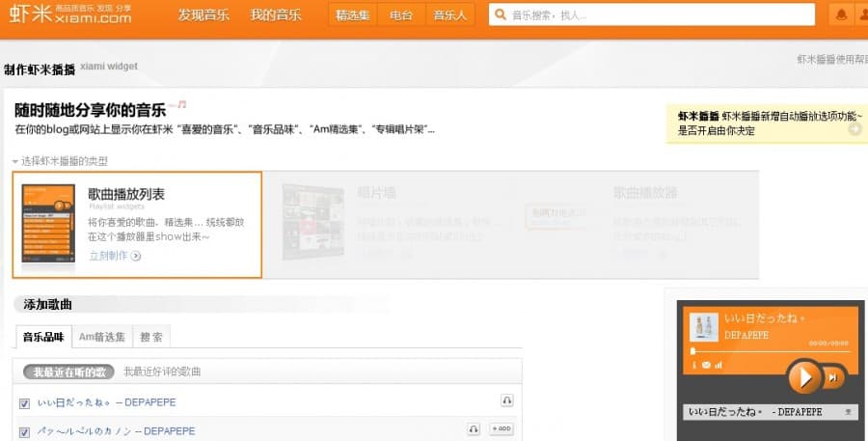Click the envelope icon in the player widget
This screenshot has height=441, width=868.
(705, 365)
